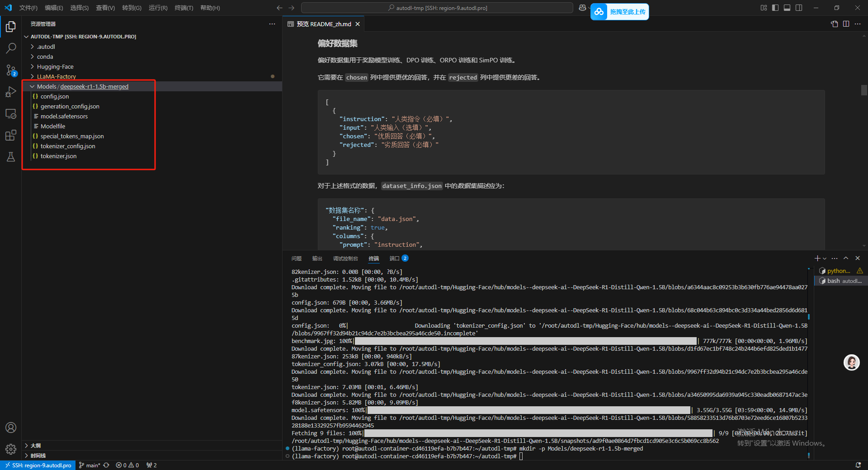This screenshot has width=868, height=470.
Task: Open the 选择(S) menu
Action: (79, 8)
